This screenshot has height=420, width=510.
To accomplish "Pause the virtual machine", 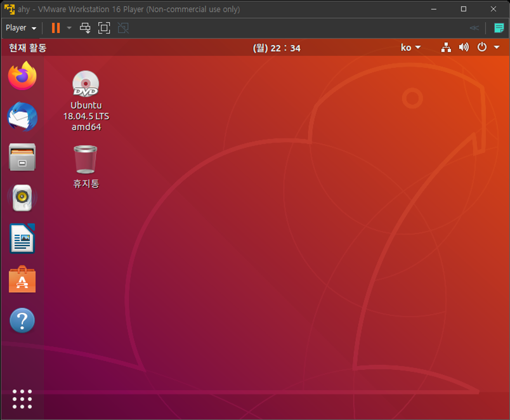I will [x=56, y=28].
